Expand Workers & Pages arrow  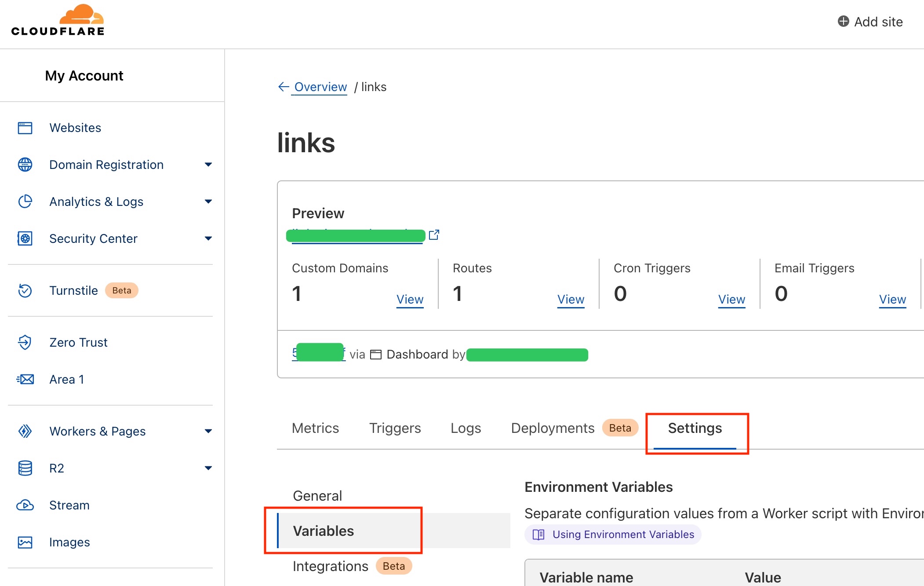click(x=208, y=431)
